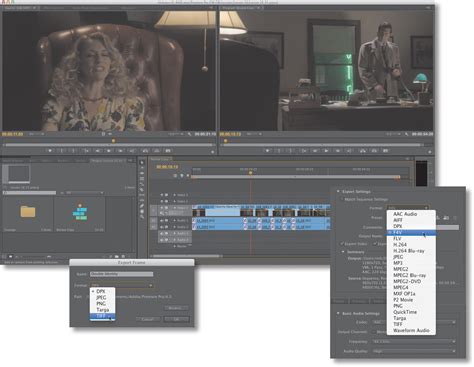Viewport: 474px width, 367px height.
Task: Toggle the Export Video checkbox
Action: [342, 244]
